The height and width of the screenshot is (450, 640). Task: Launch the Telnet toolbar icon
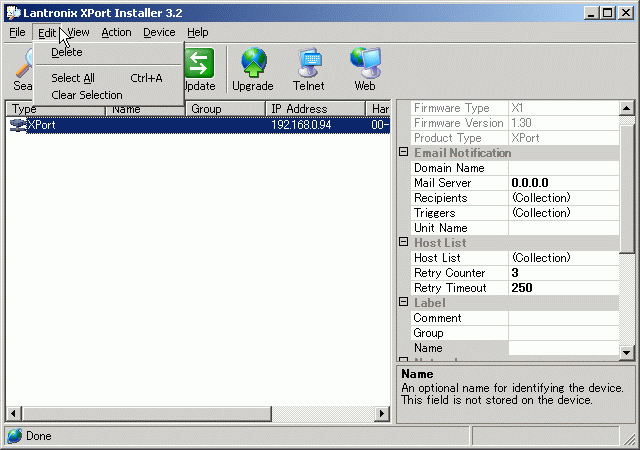(309, 62)
